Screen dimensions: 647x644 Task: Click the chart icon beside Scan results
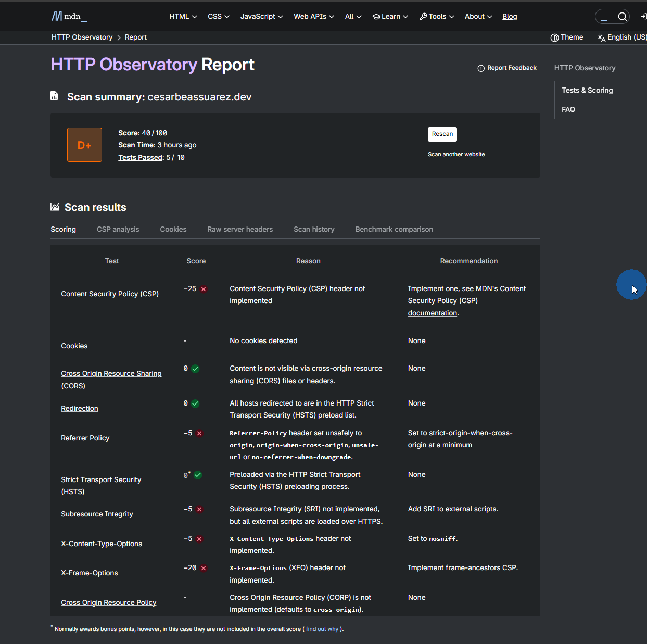pos(55,207)
